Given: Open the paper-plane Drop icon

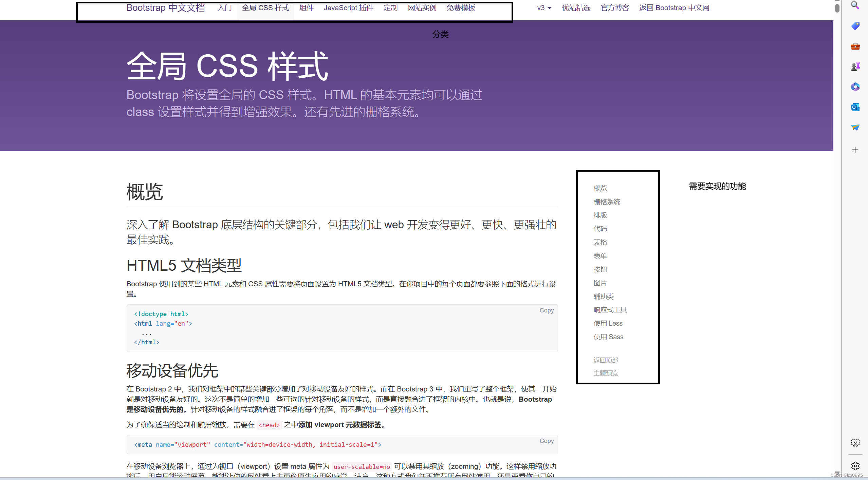Looking at the screenshot, I should (x=855, y=128).
